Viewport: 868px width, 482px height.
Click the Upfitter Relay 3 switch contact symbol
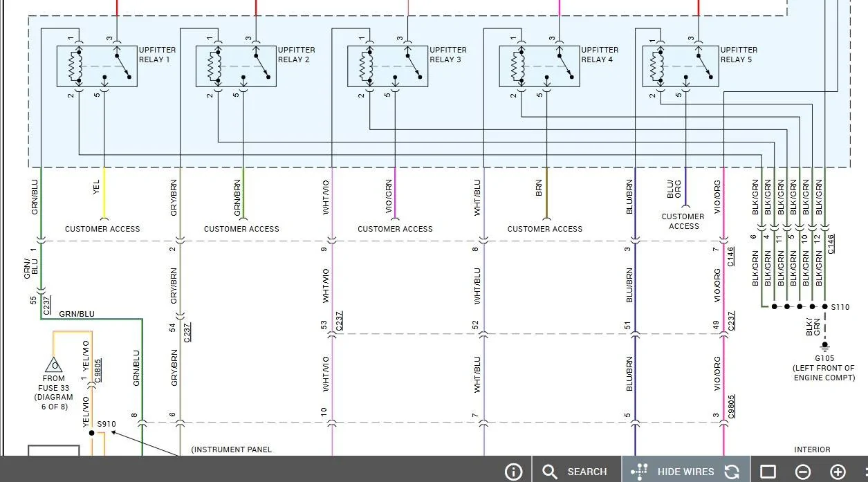coord(413,66)
